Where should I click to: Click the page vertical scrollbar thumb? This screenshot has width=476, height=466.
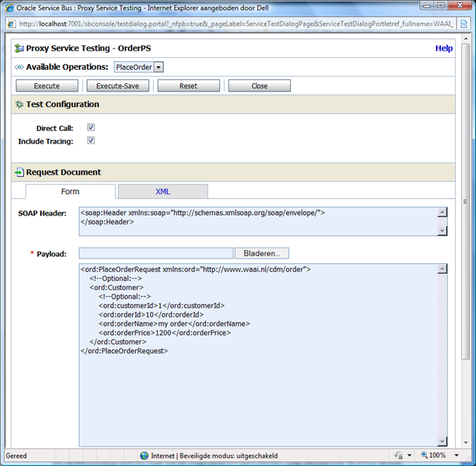[466, 201]
